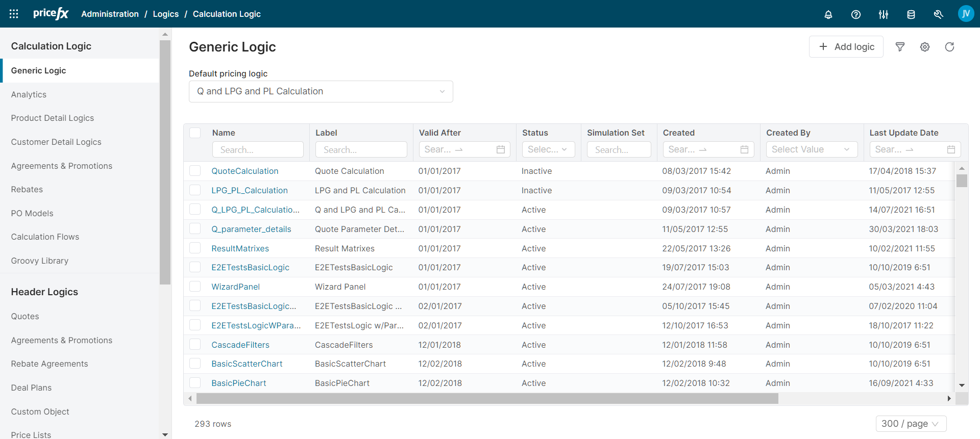Click the filter funnel icon
Screen dimensions: 980x439
[900, 47]
